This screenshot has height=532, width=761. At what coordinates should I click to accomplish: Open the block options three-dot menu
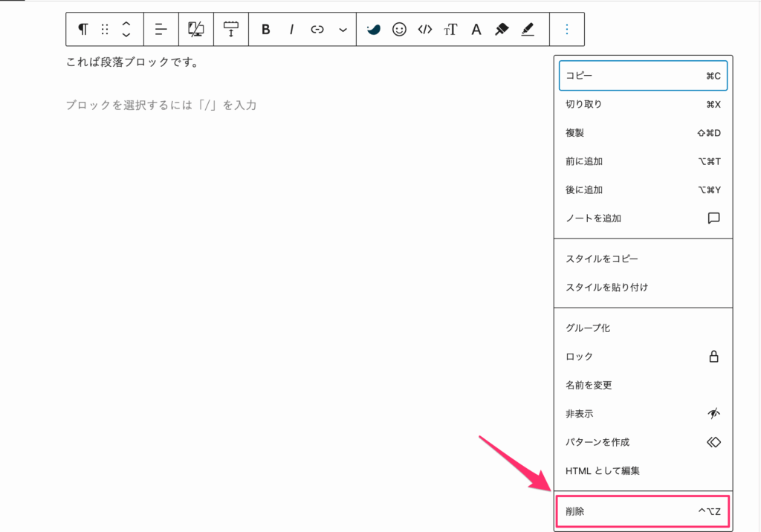click(x=567, y=29)
